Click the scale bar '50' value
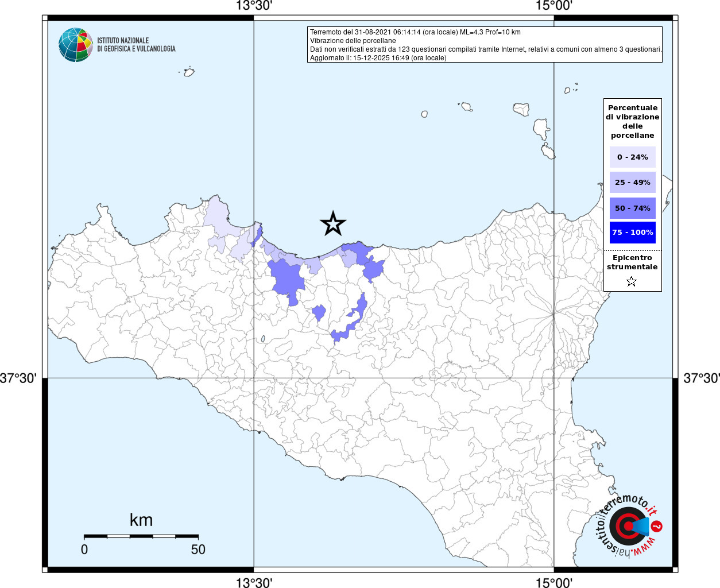Screen dimensions: 720x588 (198, 550)
